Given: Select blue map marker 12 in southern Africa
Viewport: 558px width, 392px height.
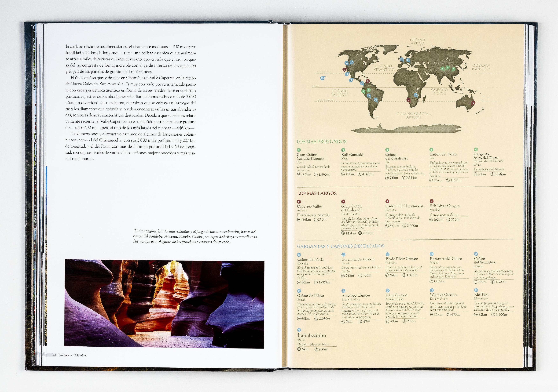Looking at the screenshot, I should coord(416,95).
